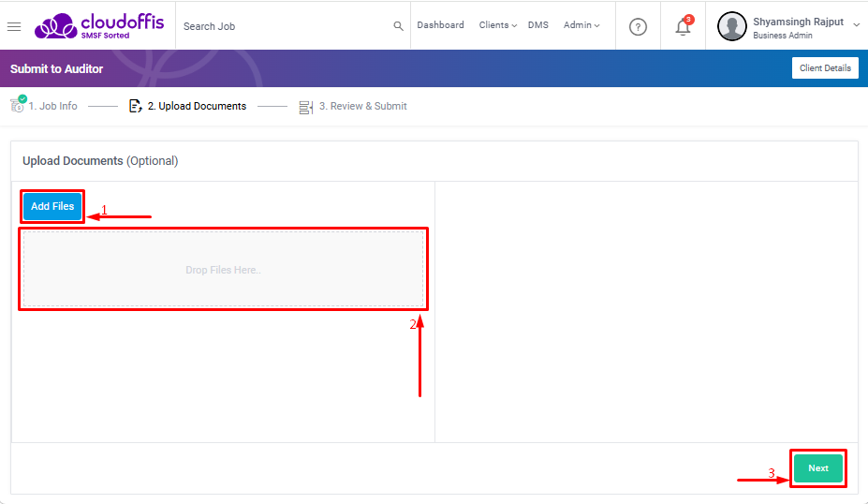Click the search magnifier icon
This screenshot has width=868, height=504.
[398, 26]
